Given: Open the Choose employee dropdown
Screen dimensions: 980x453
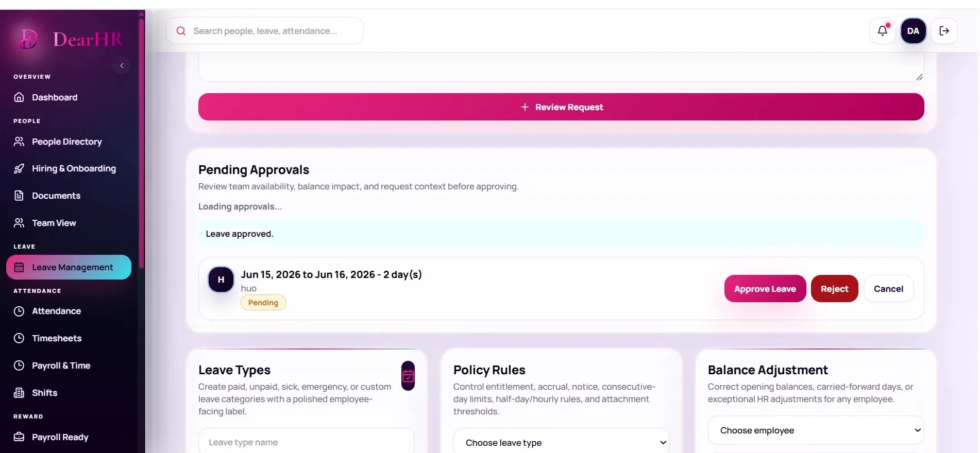Looking at the screenshot, I should [x=816, y=430].
